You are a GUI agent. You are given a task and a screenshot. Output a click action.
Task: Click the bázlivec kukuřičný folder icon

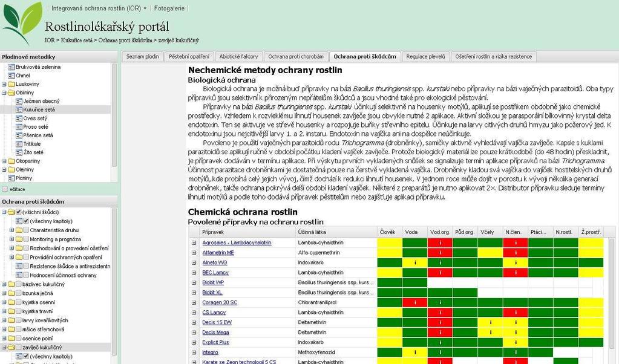(x=11, y=284)
